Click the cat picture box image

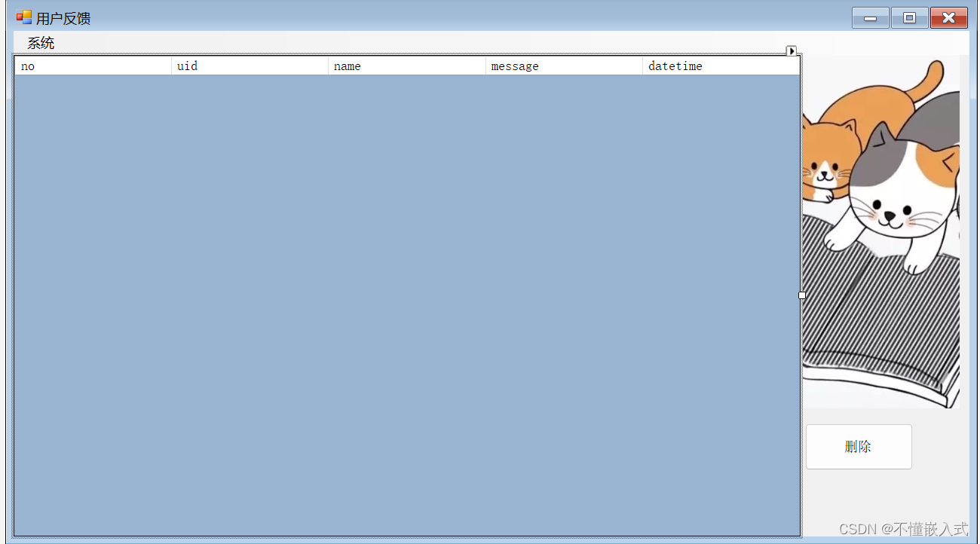[x=881, y=232]
